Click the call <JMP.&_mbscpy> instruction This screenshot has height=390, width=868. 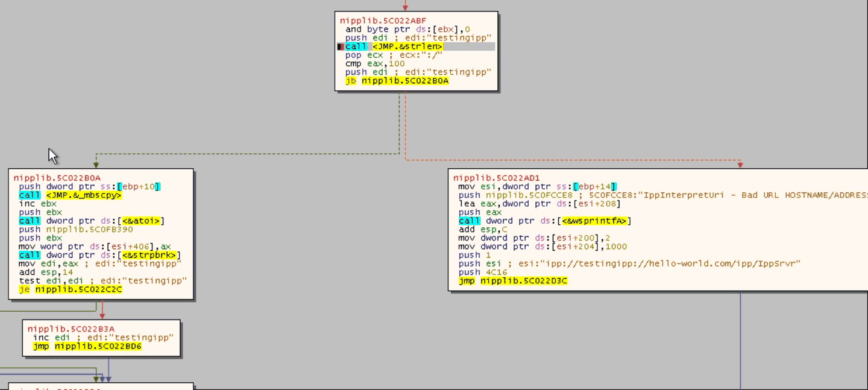(x=71, y=195)
